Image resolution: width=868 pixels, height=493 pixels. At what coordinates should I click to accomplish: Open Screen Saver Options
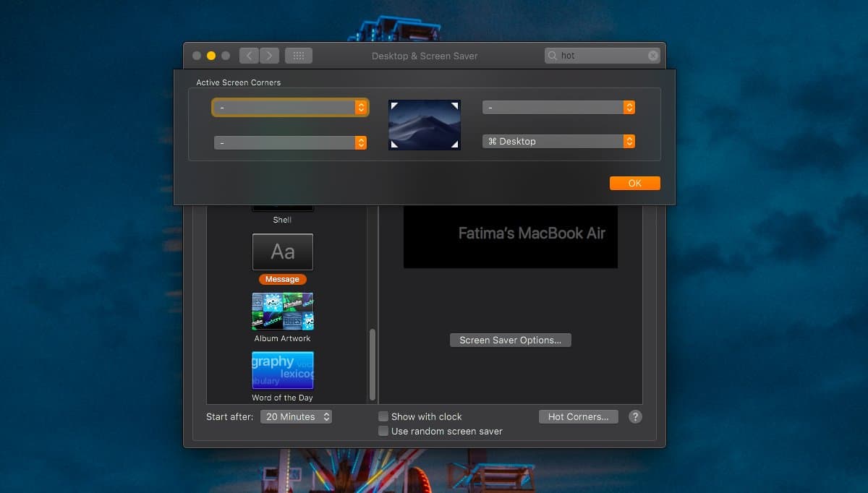click(x=510, y=340)
